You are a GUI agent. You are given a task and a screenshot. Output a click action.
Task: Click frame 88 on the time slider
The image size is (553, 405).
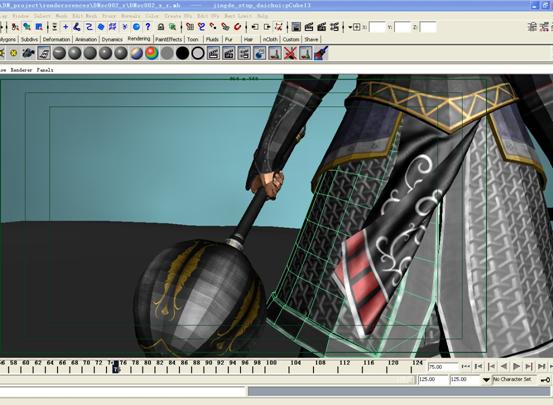tap(197, 363)
